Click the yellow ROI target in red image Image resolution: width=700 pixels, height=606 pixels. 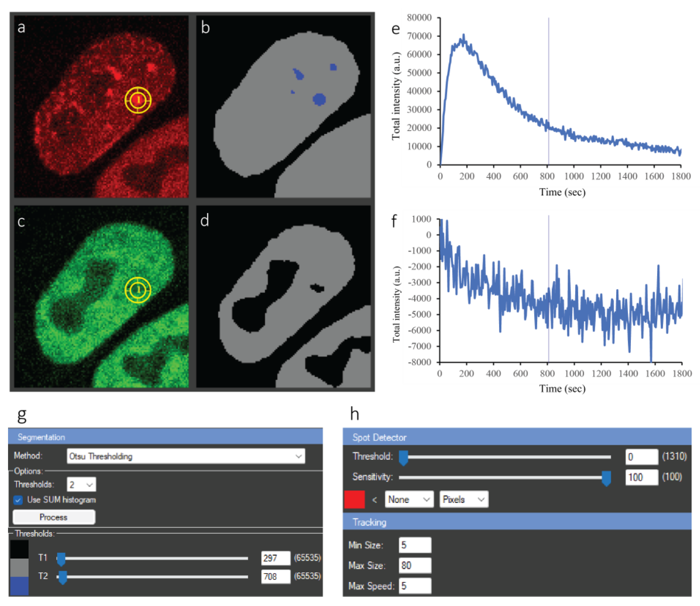coord(138,100)
